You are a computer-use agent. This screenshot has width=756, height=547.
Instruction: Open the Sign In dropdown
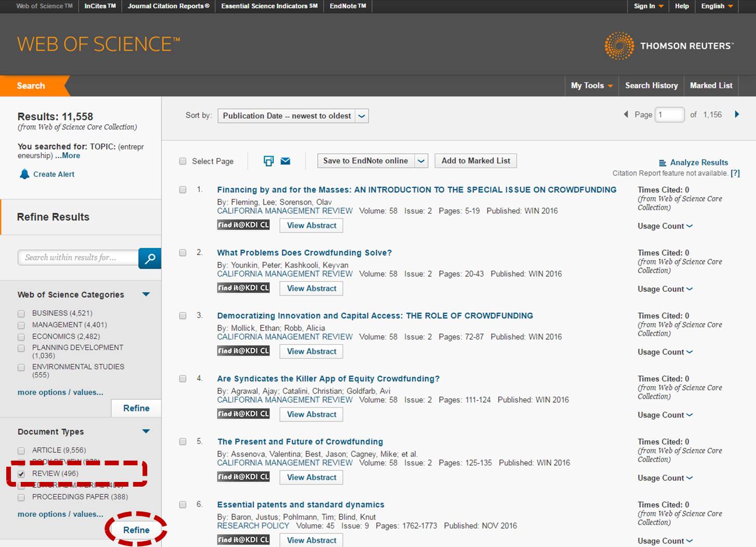pyautogui.click(x=649, y=6)
